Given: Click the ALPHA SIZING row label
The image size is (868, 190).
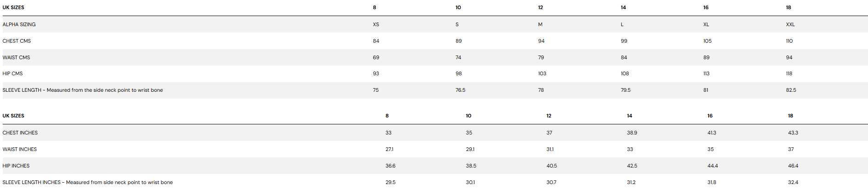Looking at the screenshot, I should click(19, 24).
